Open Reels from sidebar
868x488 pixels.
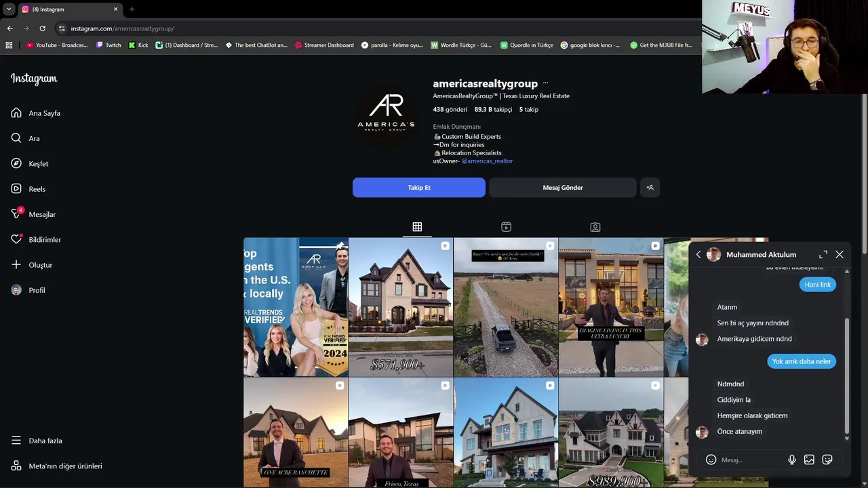[28, 189]
